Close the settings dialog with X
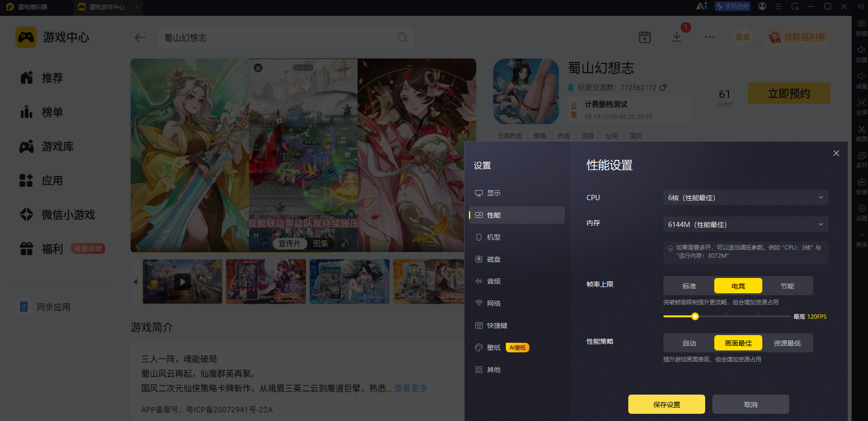 click(836, 153)
